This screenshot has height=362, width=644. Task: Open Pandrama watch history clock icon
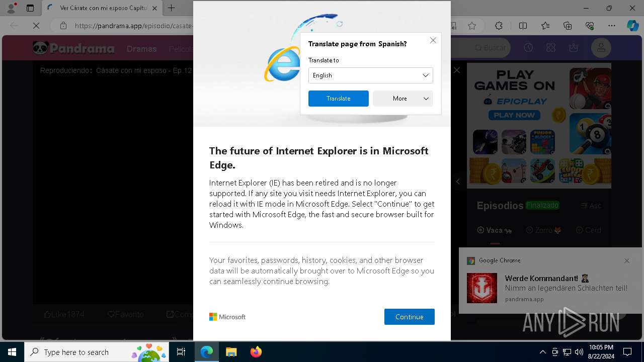click(x=528, y=48)
